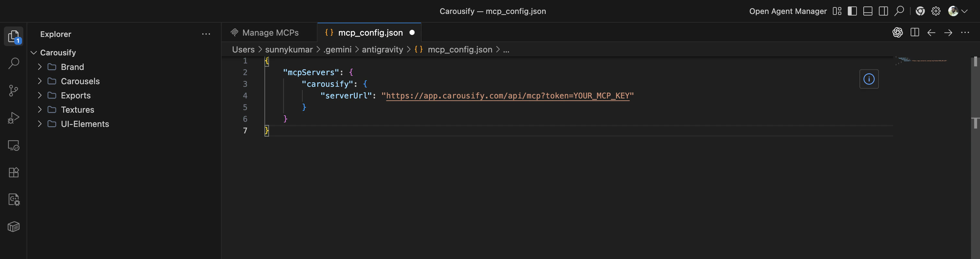Toggle the secondary side bar visibility

coord(883,11)
